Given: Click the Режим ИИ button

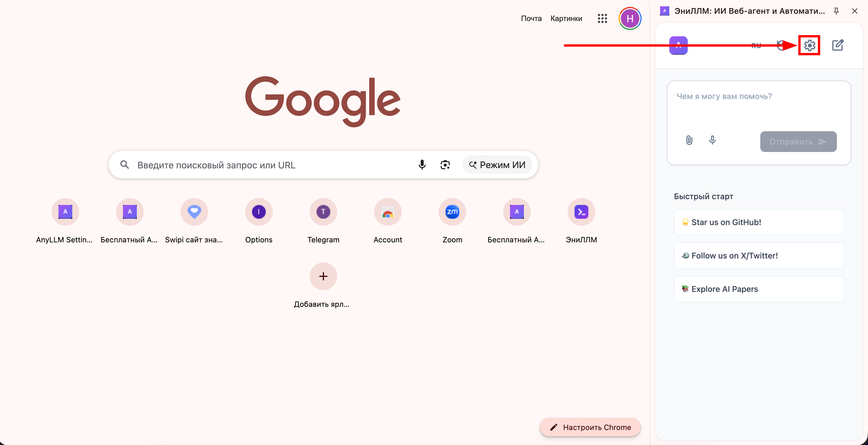Looking at the screenshot, I should pos(497,165).
